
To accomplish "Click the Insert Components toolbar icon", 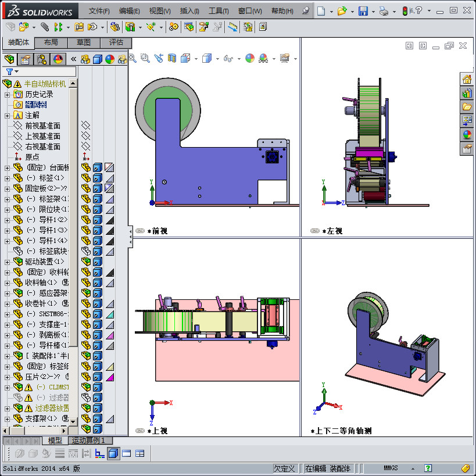I will 24,27.
